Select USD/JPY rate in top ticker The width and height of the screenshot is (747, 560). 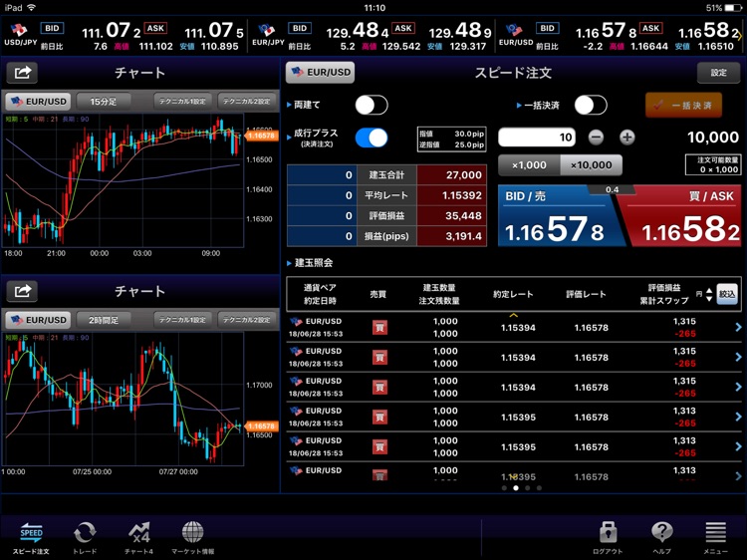coord(124,36)
